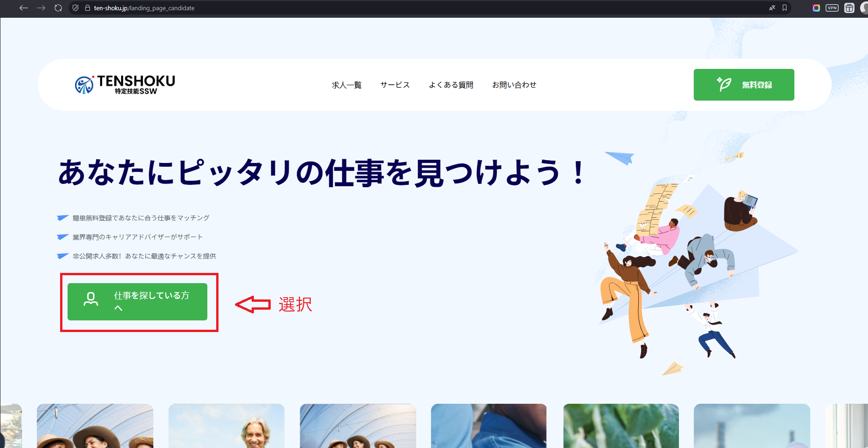This screenshot has height=448, width=868.
Task: Open the green plant leaves photo thumbnail
Action: pos(621,426)
